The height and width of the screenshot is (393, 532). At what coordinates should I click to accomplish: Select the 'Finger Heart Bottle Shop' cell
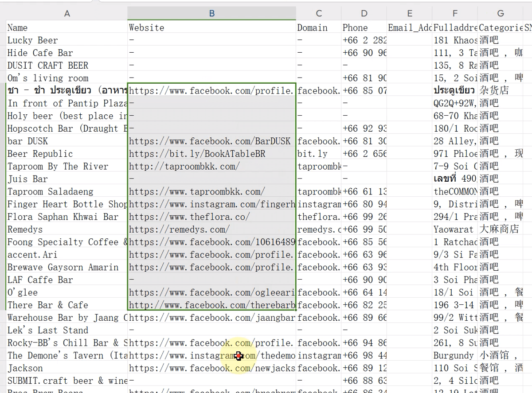(67, 204)
